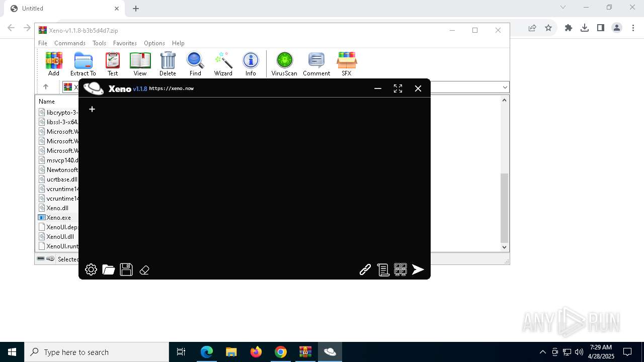Add a new script tab in Xeno

coord(92,109)
